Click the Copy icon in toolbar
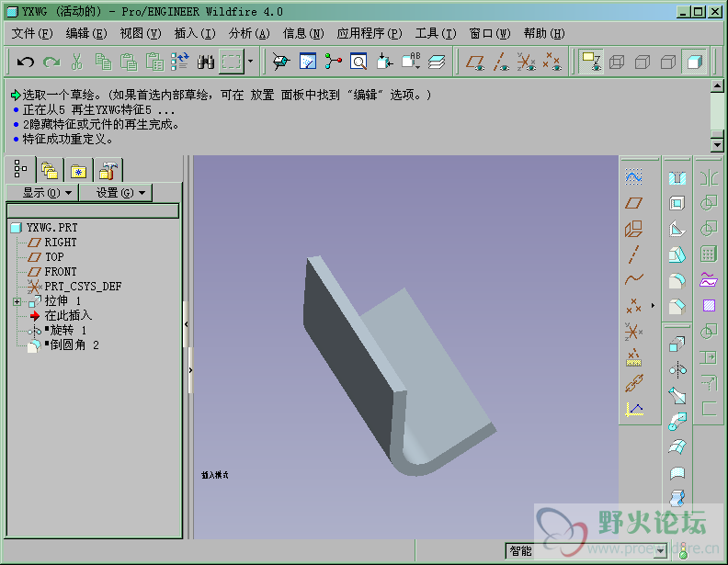 click(x=103, y=62)
